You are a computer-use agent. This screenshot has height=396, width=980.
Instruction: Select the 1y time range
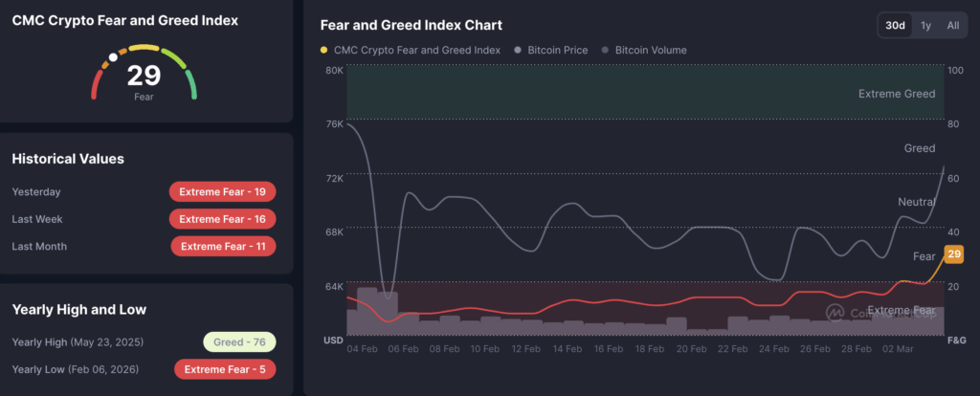click(925, 26)
